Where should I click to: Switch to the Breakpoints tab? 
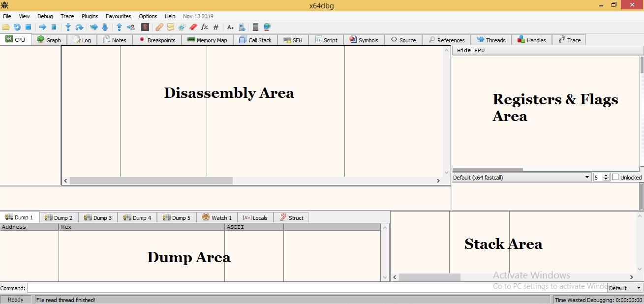click(x=157, y=40)
